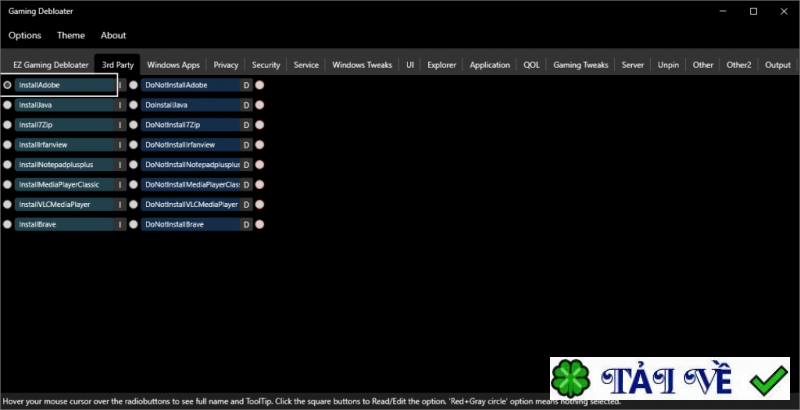Click the D button beside DoNotInstallAdobe

(246, 85)
